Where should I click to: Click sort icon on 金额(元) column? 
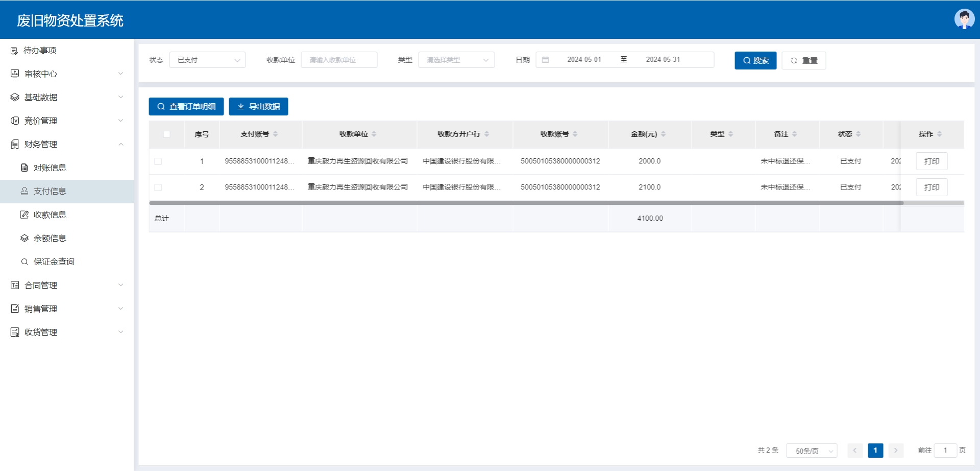663,134
